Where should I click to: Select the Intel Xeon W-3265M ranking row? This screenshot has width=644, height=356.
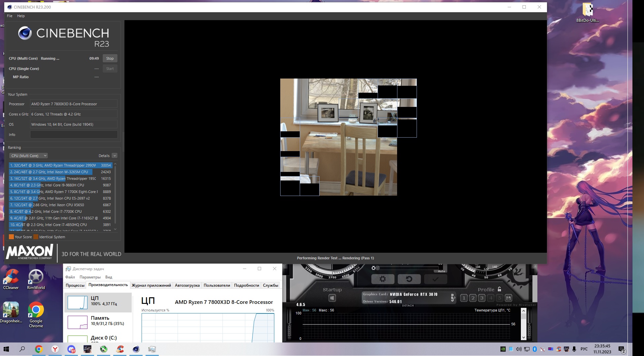coord(60,172)
